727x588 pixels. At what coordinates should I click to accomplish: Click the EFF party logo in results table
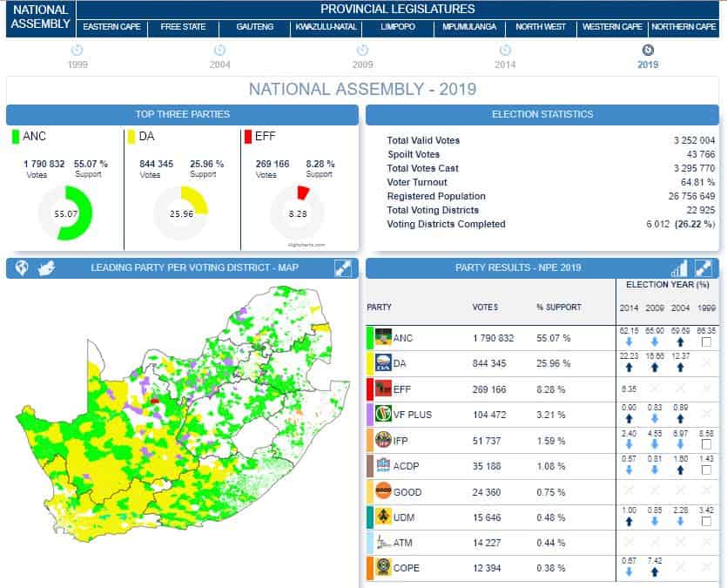click(x=383, y=389)
